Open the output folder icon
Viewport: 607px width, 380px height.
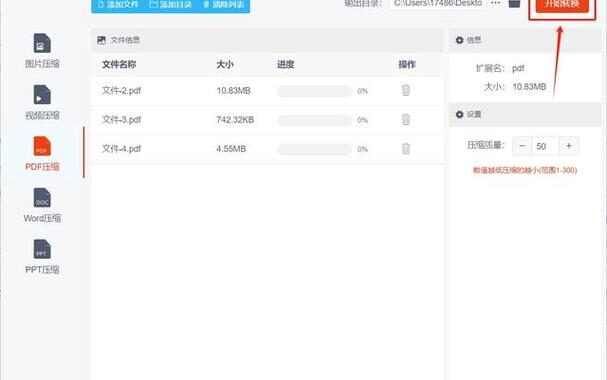[514, 3]
